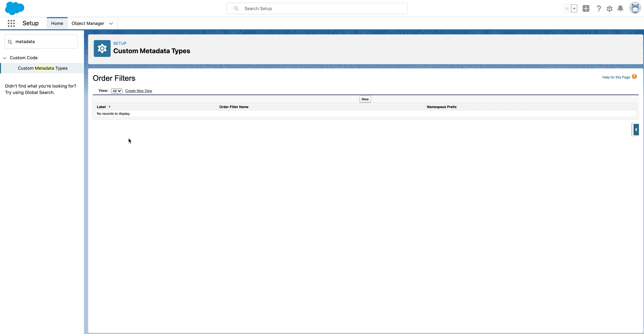Screen dimensions: 644x334
Task: Open the View All dropdown
Action: [116, 91]
